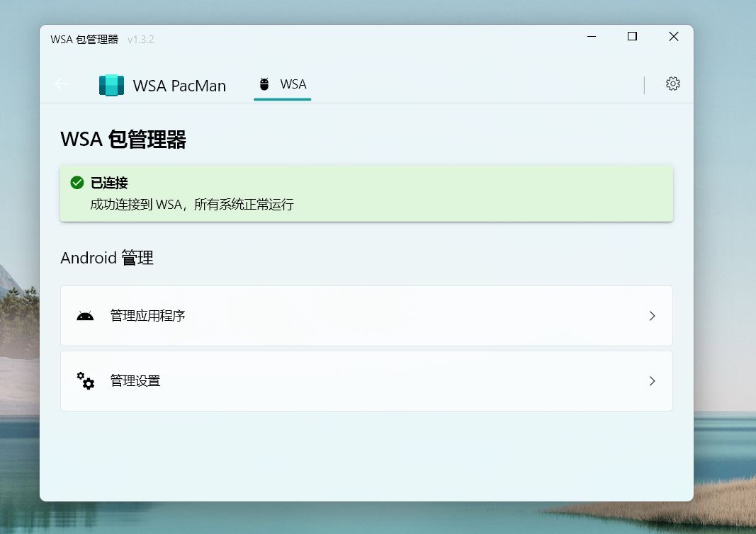The height and width of the screenshot is (534, 756).
Task: Click the green checkmark connected status icon
Action: (x=77, y=183)
